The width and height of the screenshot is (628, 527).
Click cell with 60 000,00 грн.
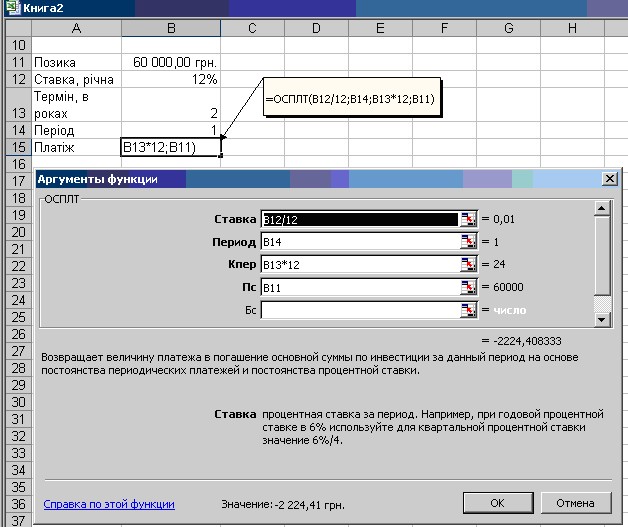coord(171,62)
